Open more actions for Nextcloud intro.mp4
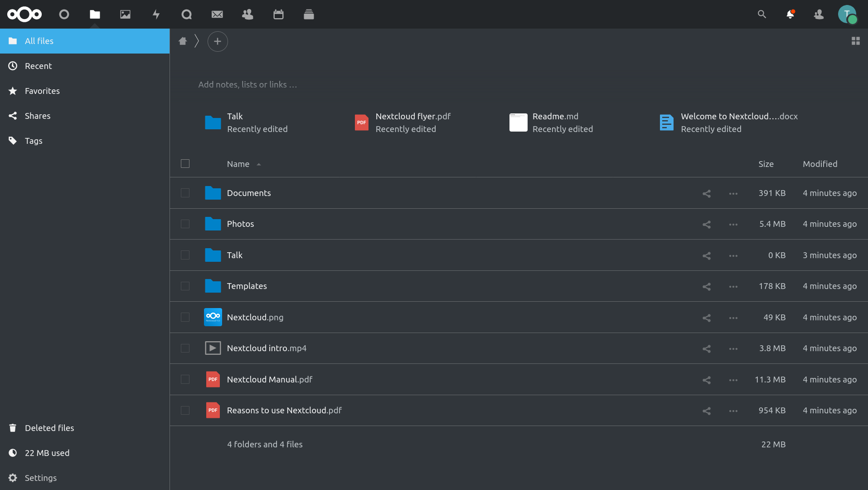This screenshot has width=868, height=490. click(733, 348)
